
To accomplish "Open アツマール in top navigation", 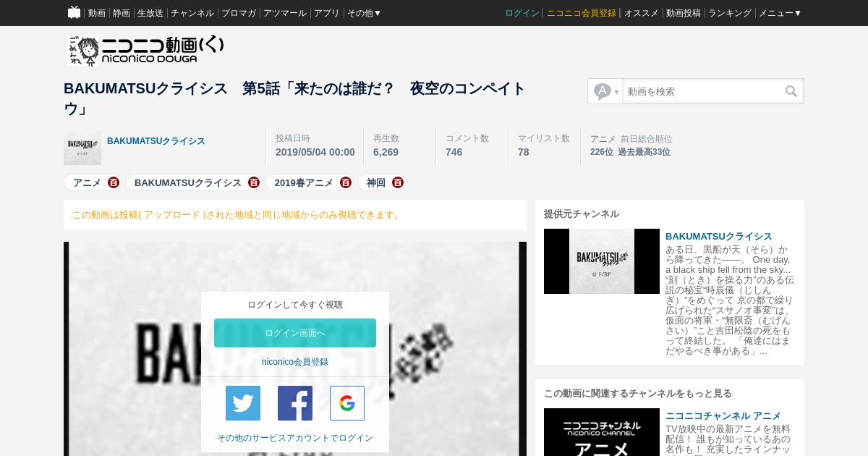I will pos(285,13).
